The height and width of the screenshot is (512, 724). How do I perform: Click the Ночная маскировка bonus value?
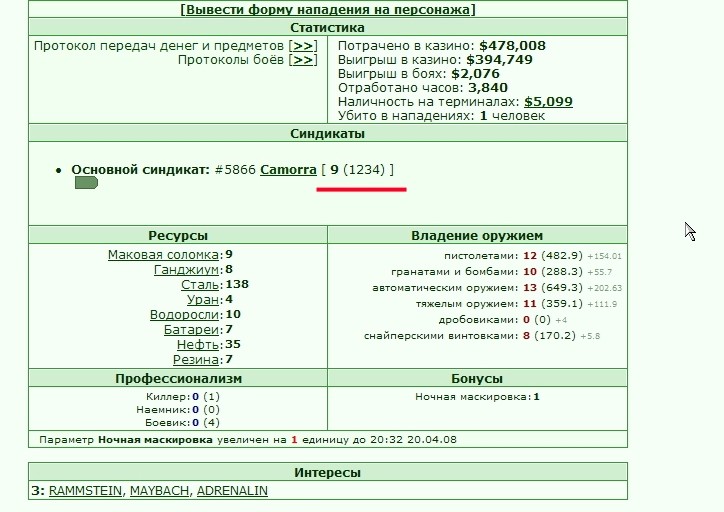(x=536, y=397)
